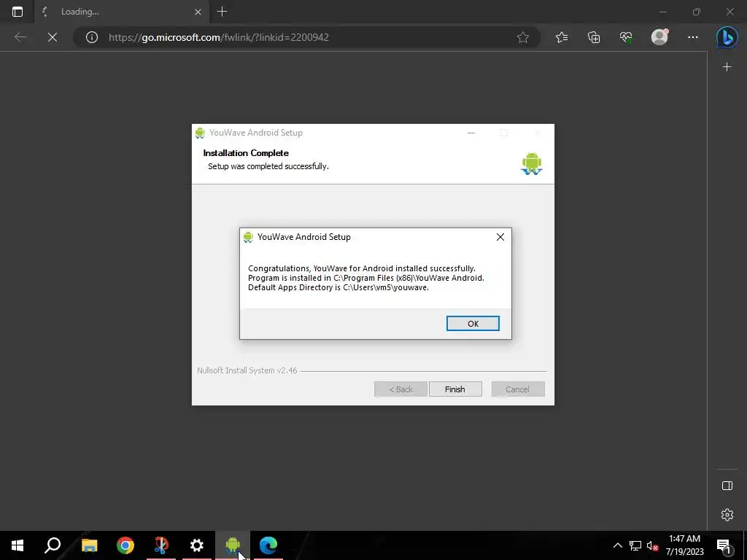
Task: Open the Snipping Tool icon on the taskbar
Action: coord(161,545)
